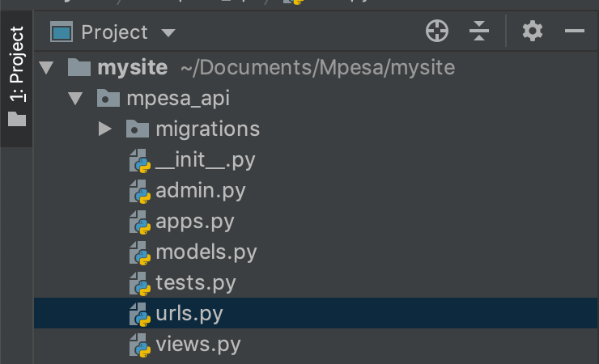The width and height of the screenshot is (599, 364).
Task: Click the urls.py Python file icon
Action: (140, 314)
